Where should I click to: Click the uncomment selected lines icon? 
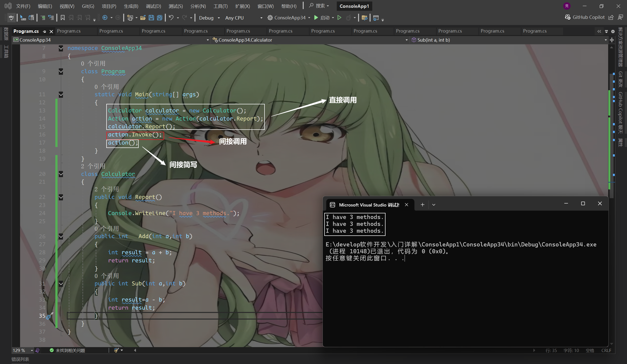[51, 18]
